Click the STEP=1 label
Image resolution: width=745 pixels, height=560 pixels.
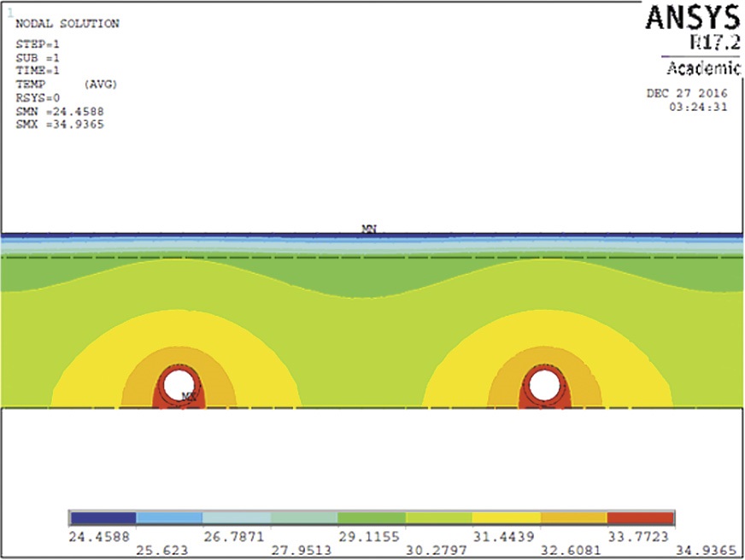[38, 44]
